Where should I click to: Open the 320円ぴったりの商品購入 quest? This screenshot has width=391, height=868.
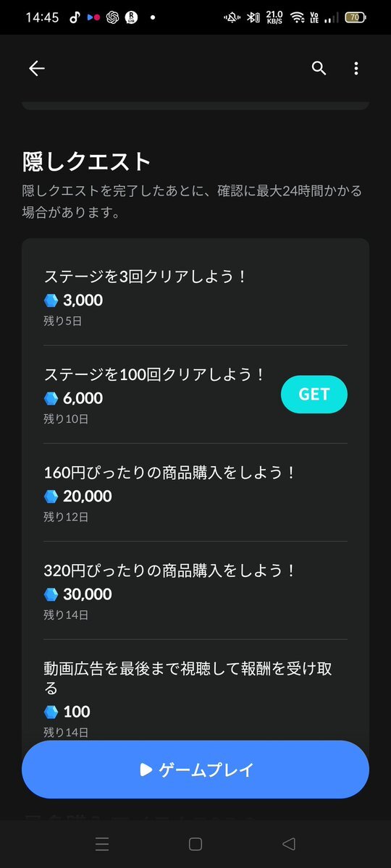click(x=195, y=591)
